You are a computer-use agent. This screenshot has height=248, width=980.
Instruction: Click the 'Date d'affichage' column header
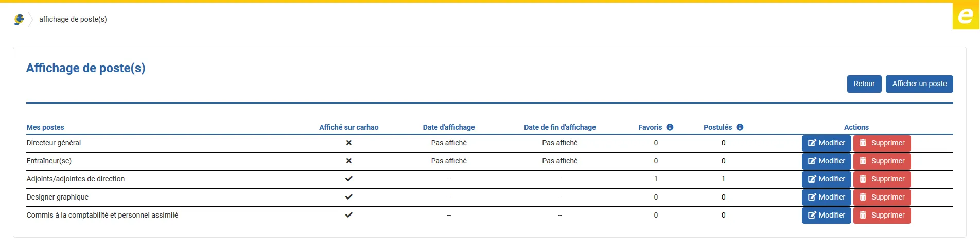click(449, 127)
